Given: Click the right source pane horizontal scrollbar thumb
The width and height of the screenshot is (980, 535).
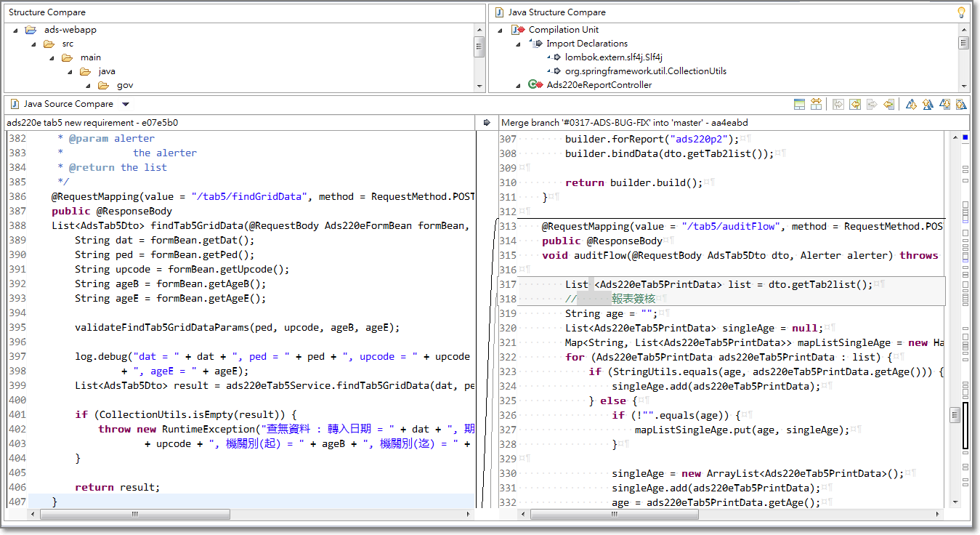Looking at the screenshot, I should 615,514.
